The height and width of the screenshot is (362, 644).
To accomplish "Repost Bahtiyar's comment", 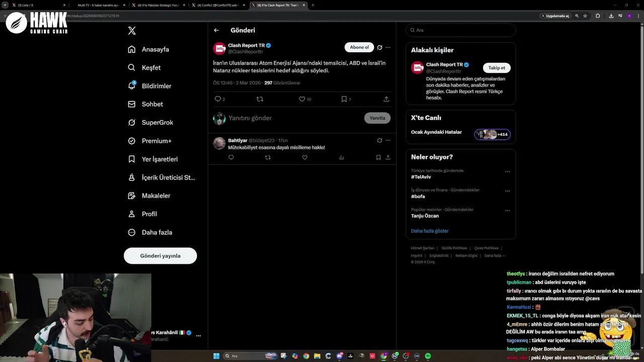I will [268, 157].
